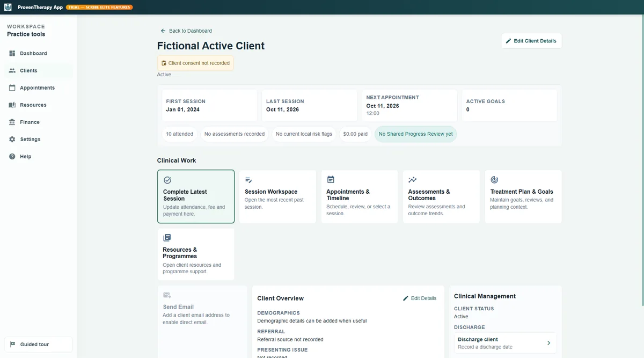Open the Help sidebar item

(x=39, y=156)
